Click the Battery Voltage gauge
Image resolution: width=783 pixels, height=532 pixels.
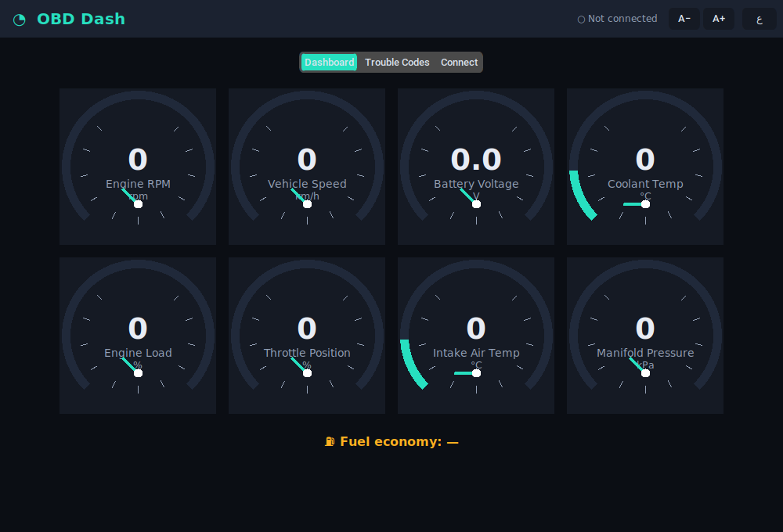point(476,167)
